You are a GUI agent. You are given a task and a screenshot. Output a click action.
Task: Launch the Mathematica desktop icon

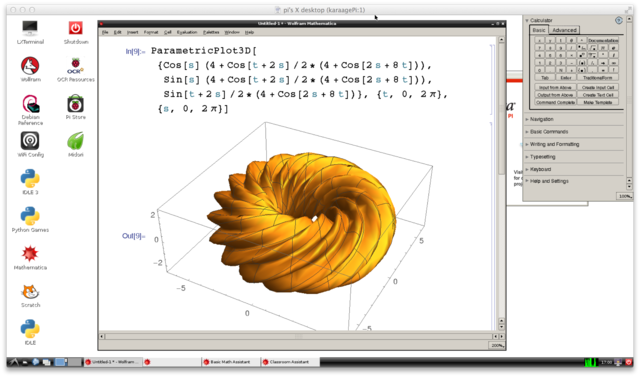point(30,257)
